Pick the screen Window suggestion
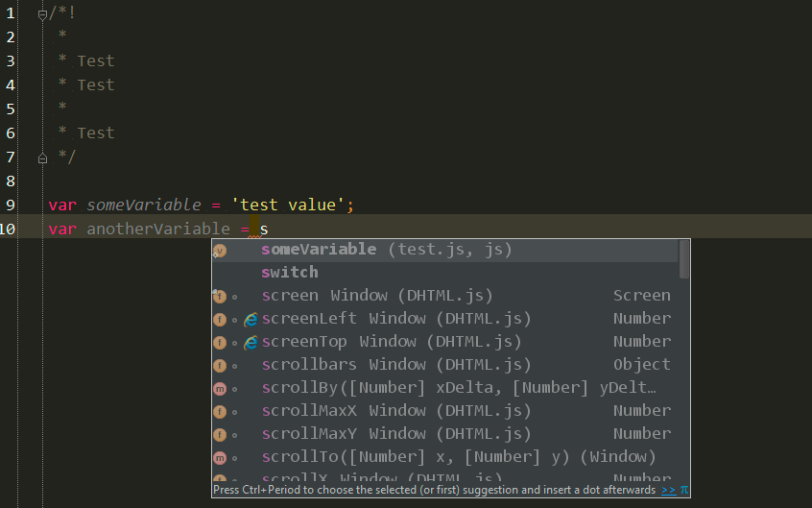Viewport: 812px width, 508px height. (x=444, y=296)
